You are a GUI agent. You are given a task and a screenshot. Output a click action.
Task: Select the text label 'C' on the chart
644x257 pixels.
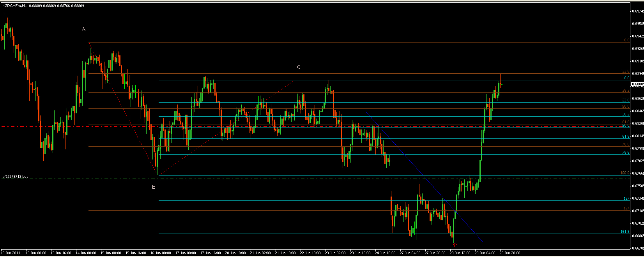pyautogui.click(x=299, y=67)
